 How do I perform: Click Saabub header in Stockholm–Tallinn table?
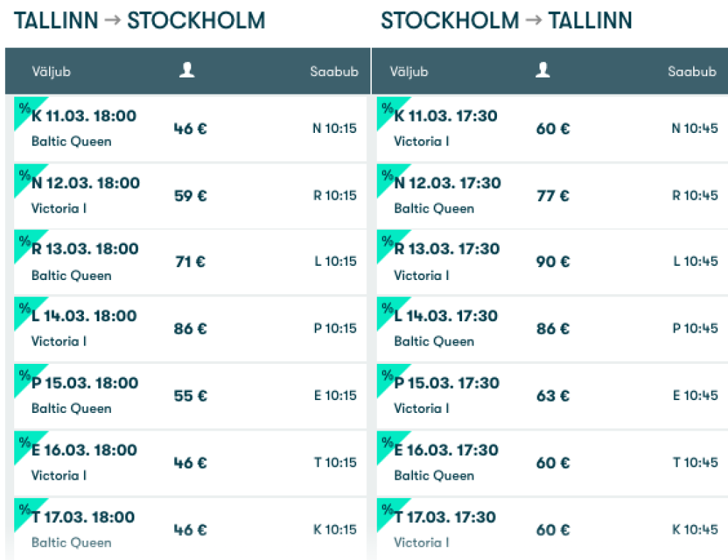tap(692, 72)
